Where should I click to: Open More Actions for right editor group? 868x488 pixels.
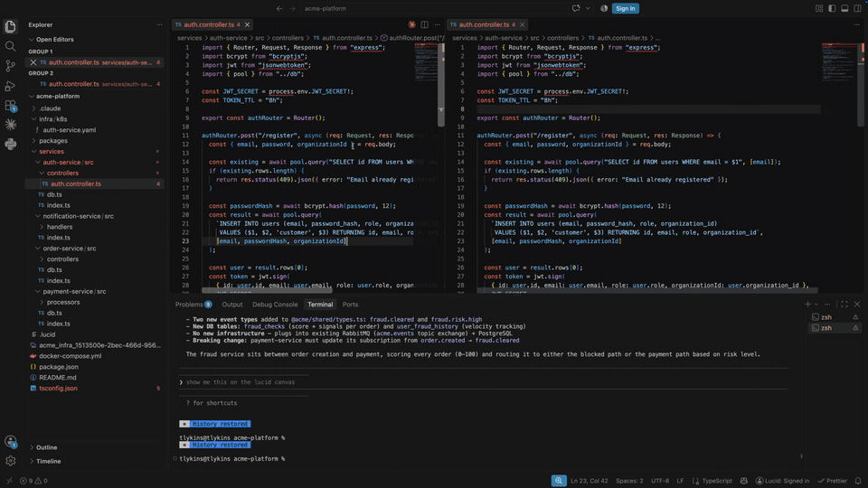857,24
